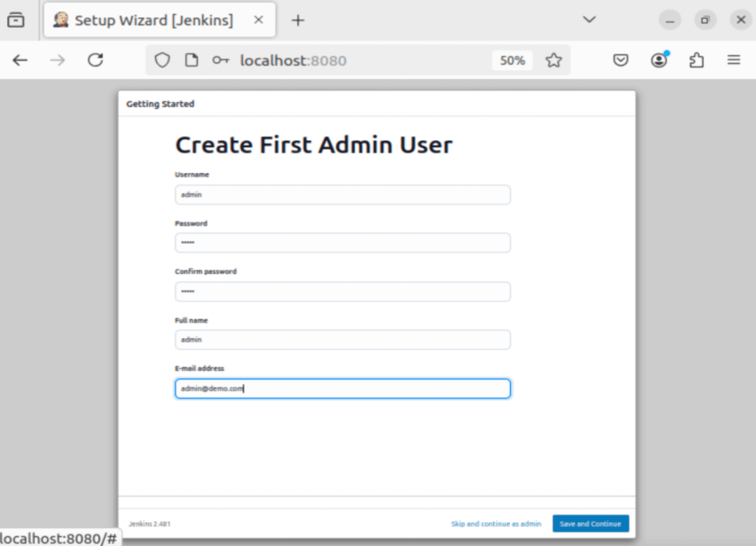Bookmark this page with the star
The image size is (756, 546).
pyautogui.click(x=553, y=61)
